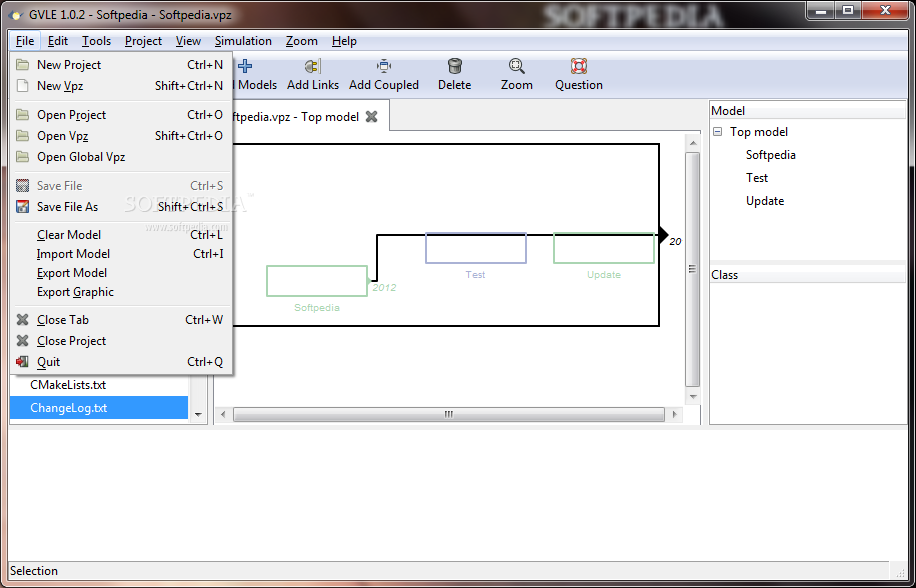Click the Update model box on canvas
The height and width of the screenshot is (588, 916).
(x=604, y=248)
